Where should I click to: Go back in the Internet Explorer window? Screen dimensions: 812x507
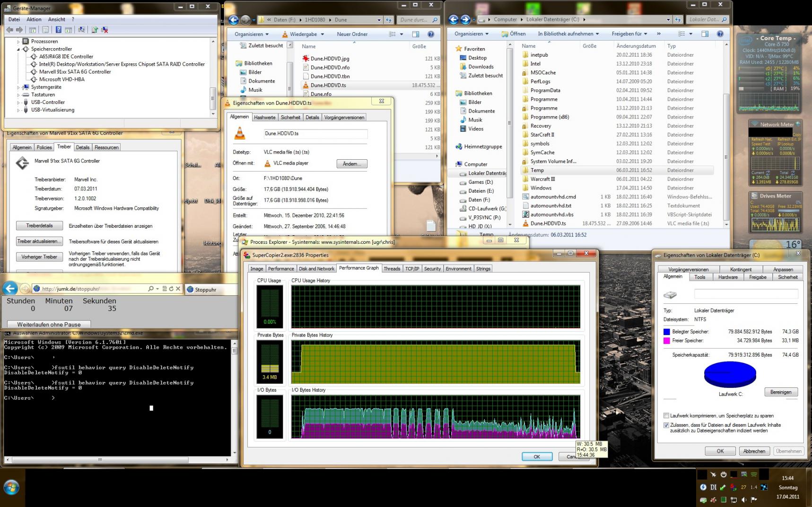[10, 288]
